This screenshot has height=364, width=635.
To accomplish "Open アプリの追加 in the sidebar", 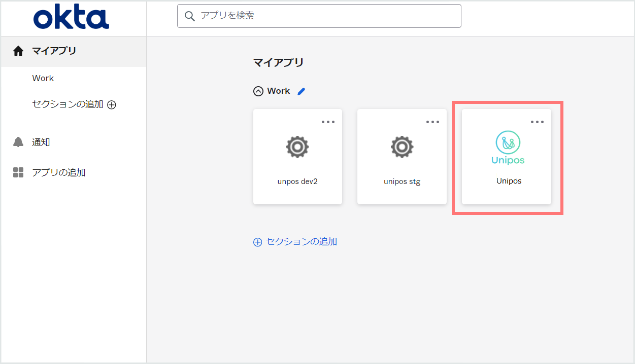I will (x=59, y=172).
